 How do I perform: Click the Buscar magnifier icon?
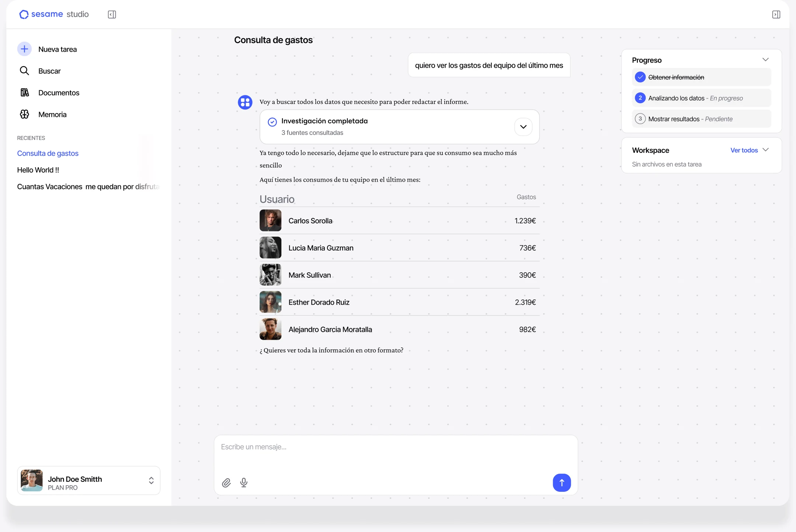24,71
